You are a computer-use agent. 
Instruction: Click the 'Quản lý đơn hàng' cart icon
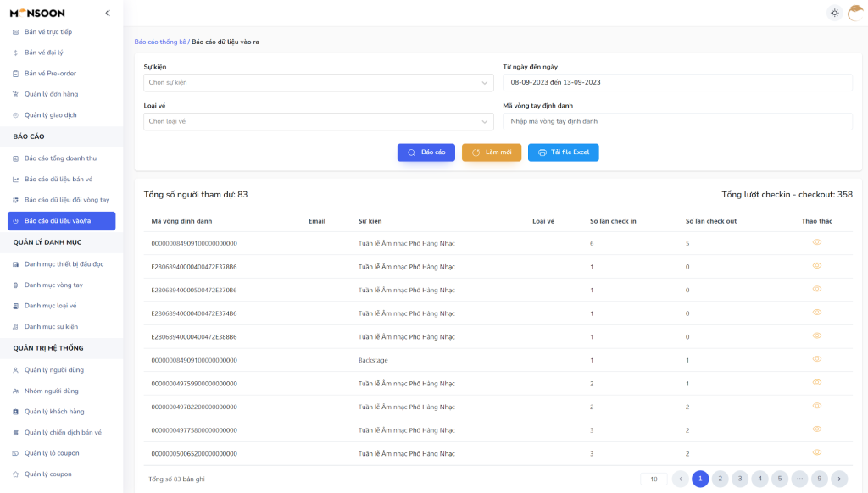[15, 94]
